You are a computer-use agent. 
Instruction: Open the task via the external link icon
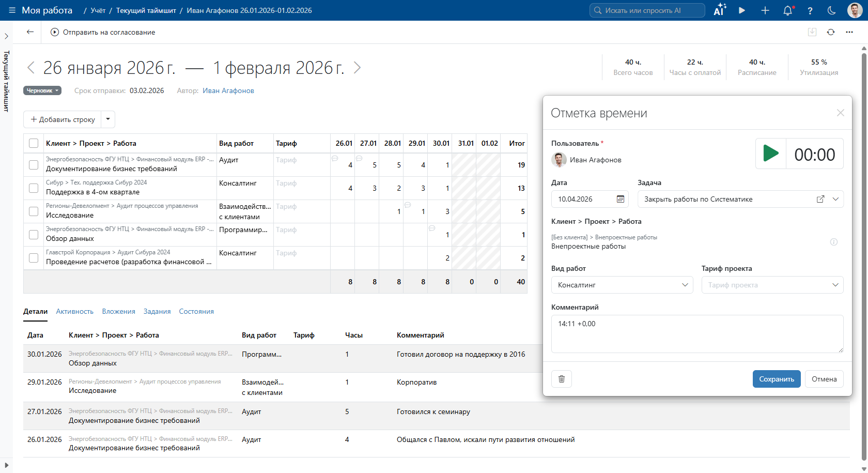point(821,199)
